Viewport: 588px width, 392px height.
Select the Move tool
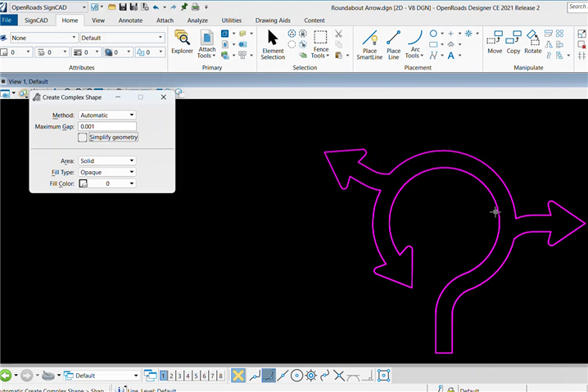point(495,41)
